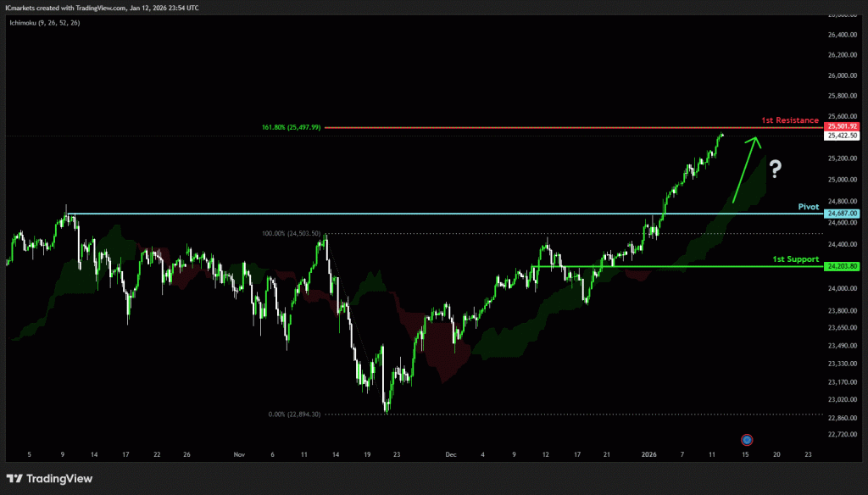The width and height of the screenshot is (868, 495).
Task: Click the 26,400.00 level on price scale
Action: (843, 35)
